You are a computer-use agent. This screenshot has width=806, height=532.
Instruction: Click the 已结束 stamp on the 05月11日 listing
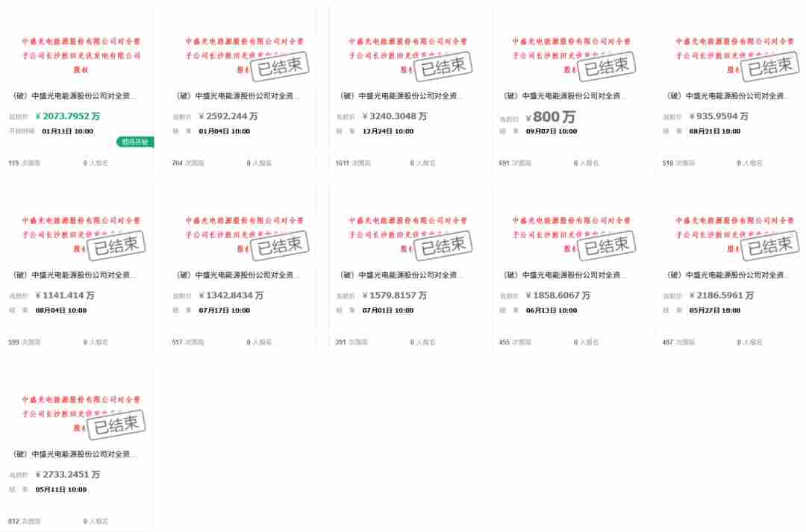pyautogui.click(x=116, y=425)
